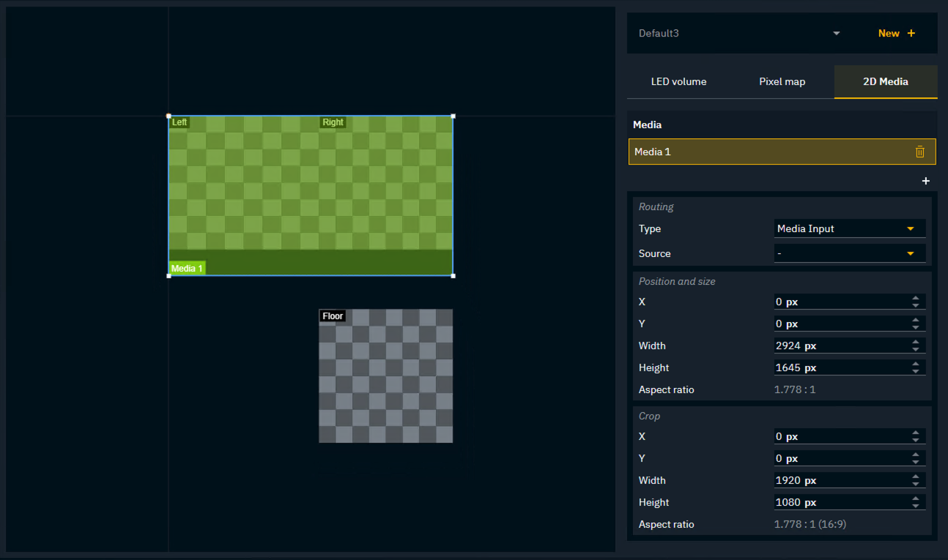Delete Media 1 using the trash icon
This screenshot has width=948, height=560.
pyautogui.click(x=919, y=152)
